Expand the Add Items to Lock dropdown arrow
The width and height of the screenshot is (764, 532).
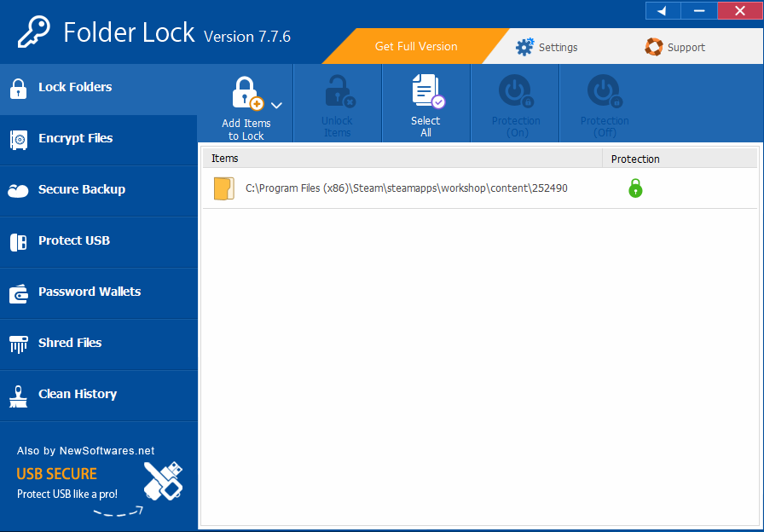point(276,105)
